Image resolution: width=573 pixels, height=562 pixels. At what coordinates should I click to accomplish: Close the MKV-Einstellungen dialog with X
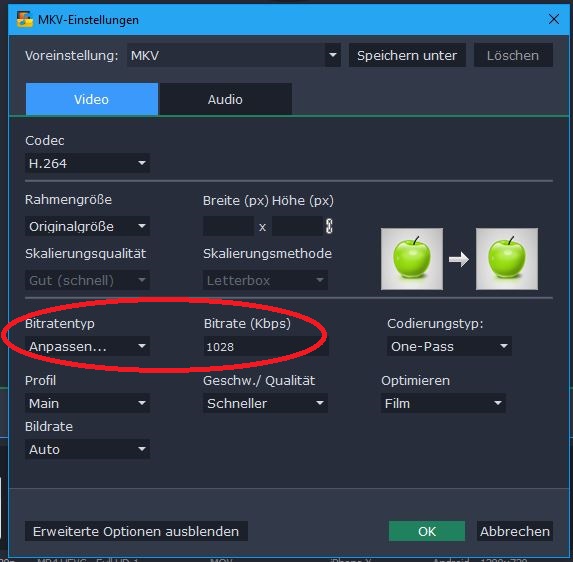coord(554,19)
